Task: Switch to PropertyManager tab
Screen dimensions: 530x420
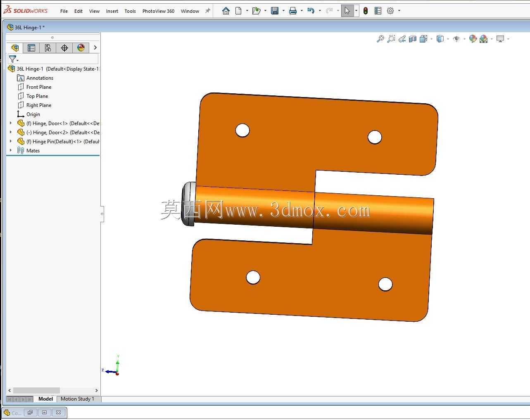Action: (x=31, y=48)
